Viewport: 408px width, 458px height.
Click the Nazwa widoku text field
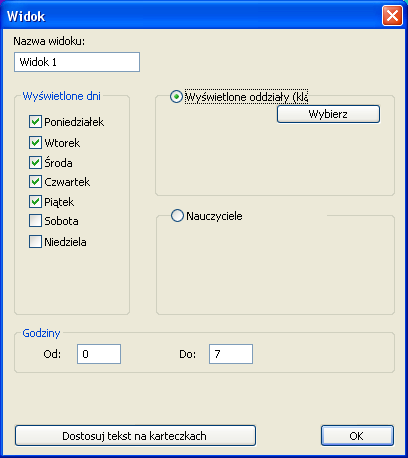[x=77, y=62]
